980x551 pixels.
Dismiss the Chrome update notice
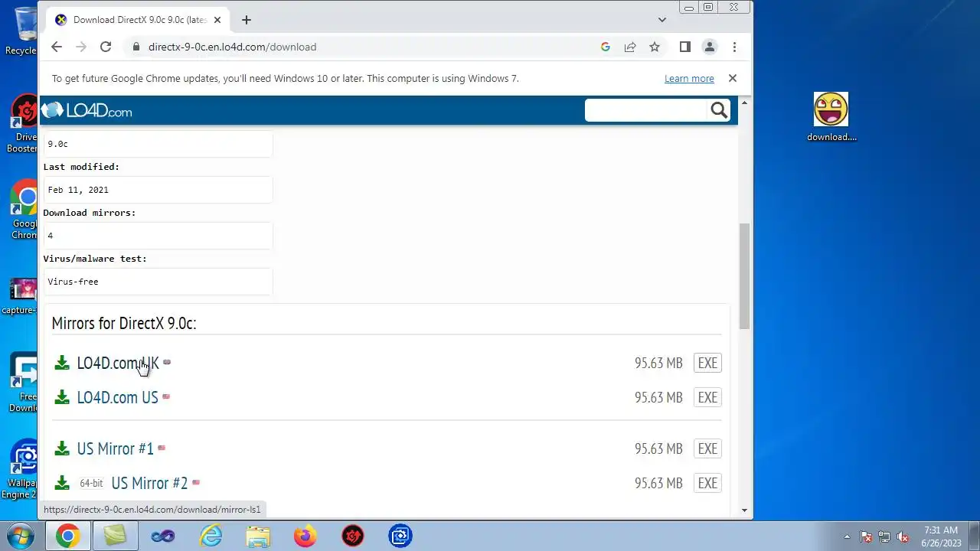733,78
